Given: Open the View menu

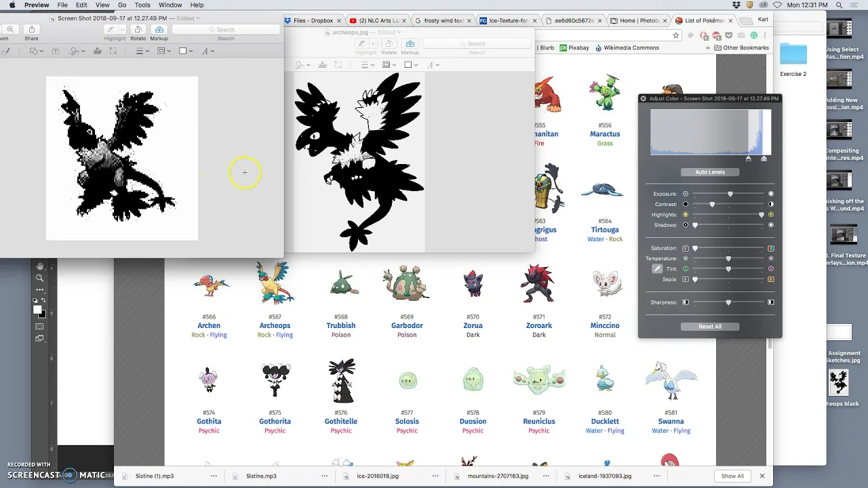Looking at the screenshot, I should pos(102,5).
